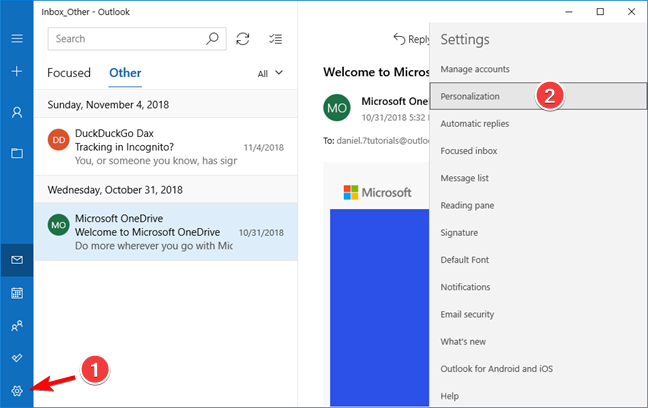The height and width of the screenshot is (408, 648).
Task: Open Outlook for Android and iOS
Action: (538, 369)
